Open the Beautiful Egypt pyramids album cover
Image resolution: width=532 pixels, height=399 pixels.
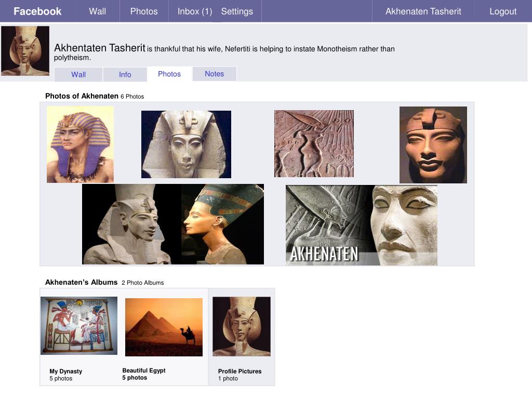click(164, 327)
